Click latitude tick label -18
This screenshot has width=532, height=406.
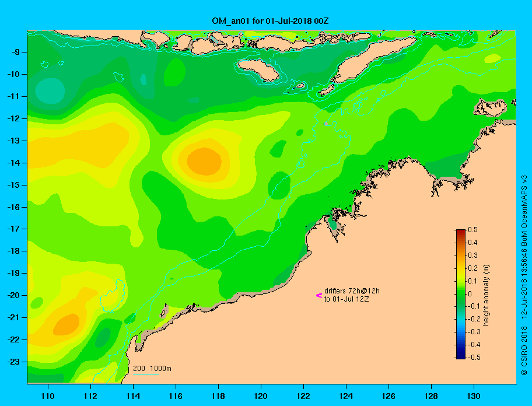[13, 251]
